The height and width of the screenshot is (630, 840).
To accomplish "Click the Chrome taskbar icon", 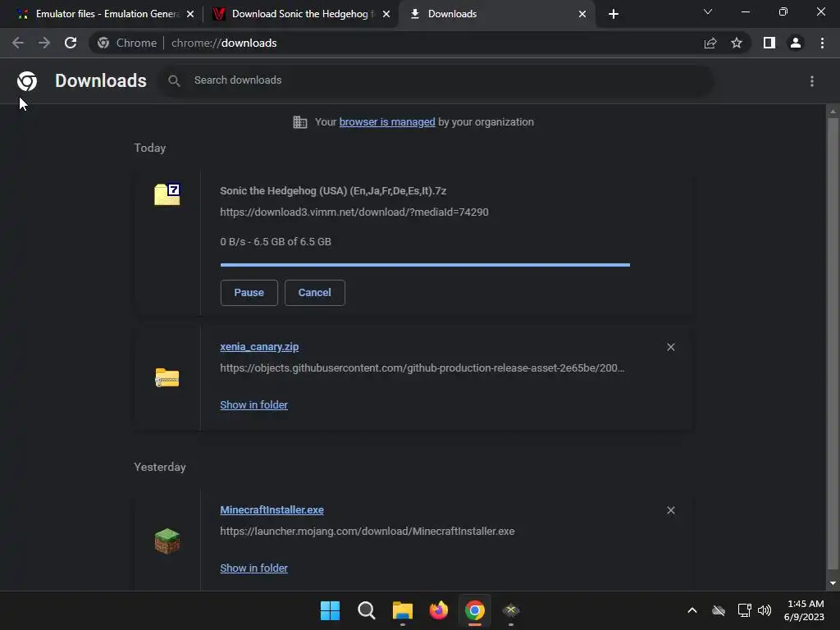I will (x=475, y=610).
